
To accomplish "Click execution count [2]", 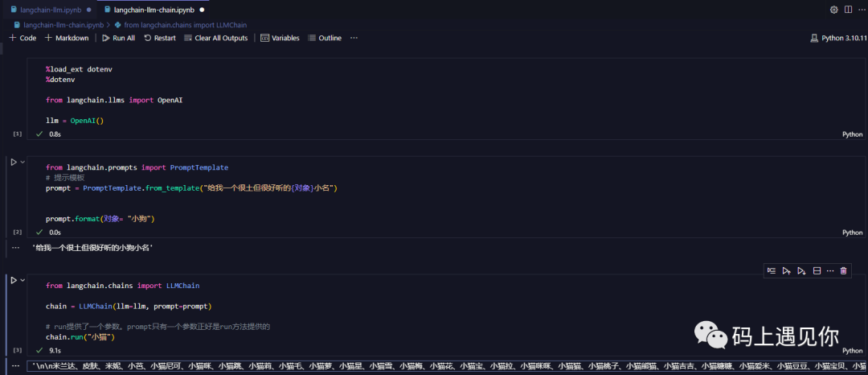I will 17,232.
